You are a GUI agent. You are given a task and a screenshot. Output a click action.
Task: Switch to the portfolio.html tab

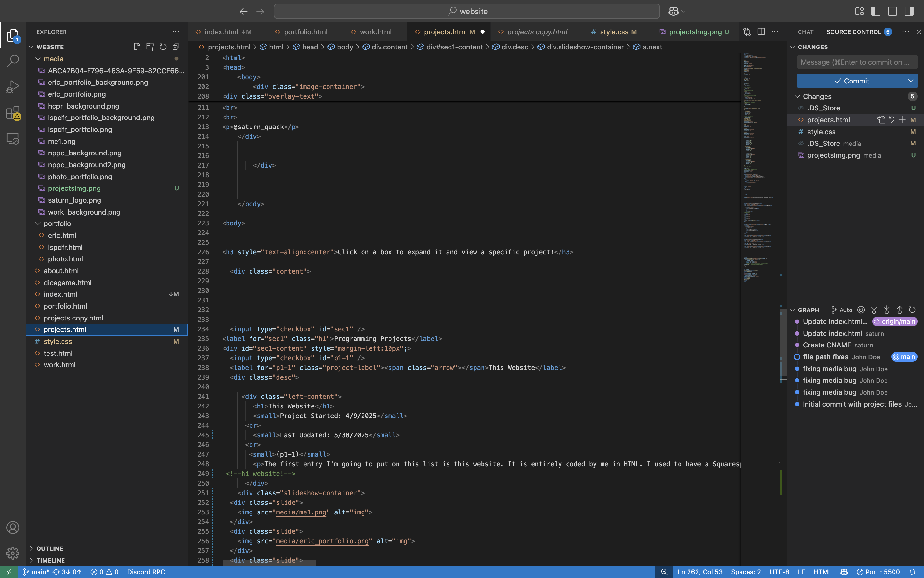tap(305, 32)
